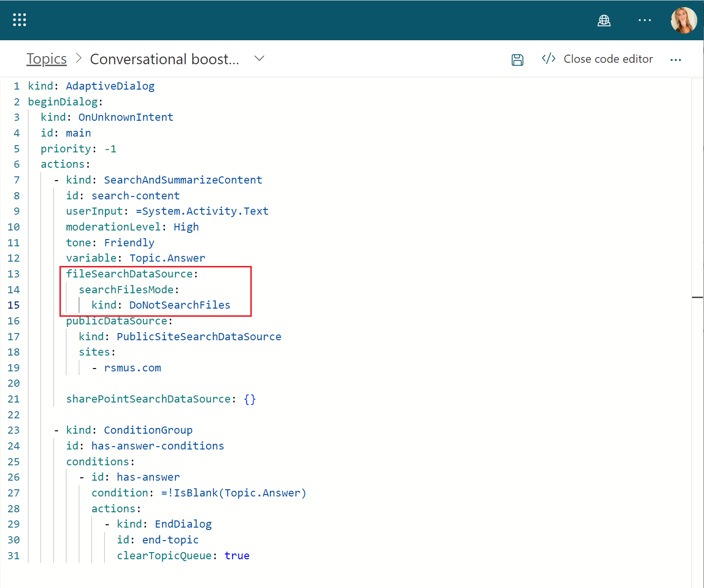Click Close code editor button
This screenshot has height=588, width=704.
tap(597, 59)
